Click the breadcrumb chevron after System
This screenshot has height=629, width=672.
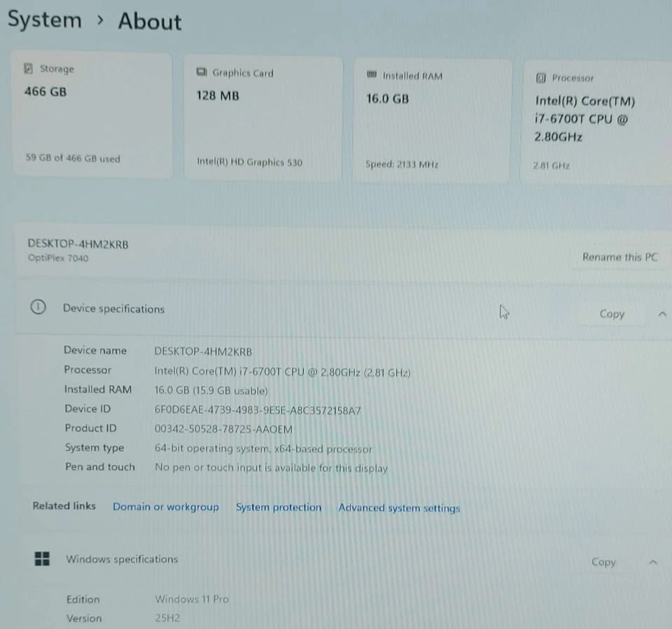(100, 20)
